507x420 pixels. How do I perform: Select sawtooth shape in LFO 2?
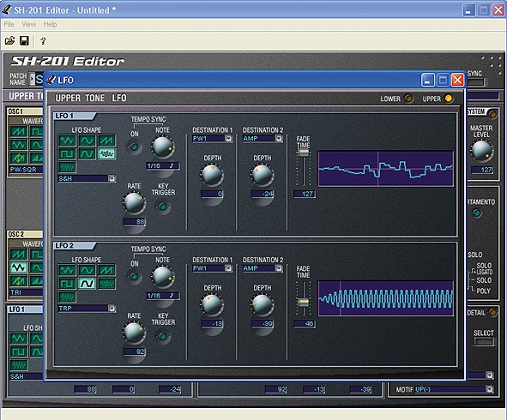pyautogui.click(x=106, y=270)
